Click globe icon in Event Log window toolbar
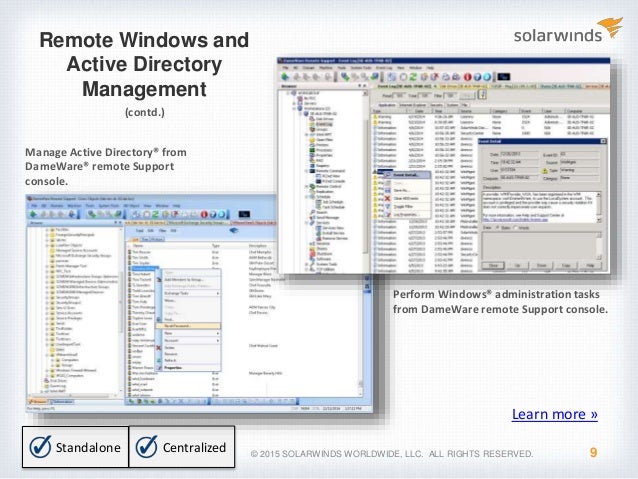Viewport: 638px width, 479px height. point(487,77)
